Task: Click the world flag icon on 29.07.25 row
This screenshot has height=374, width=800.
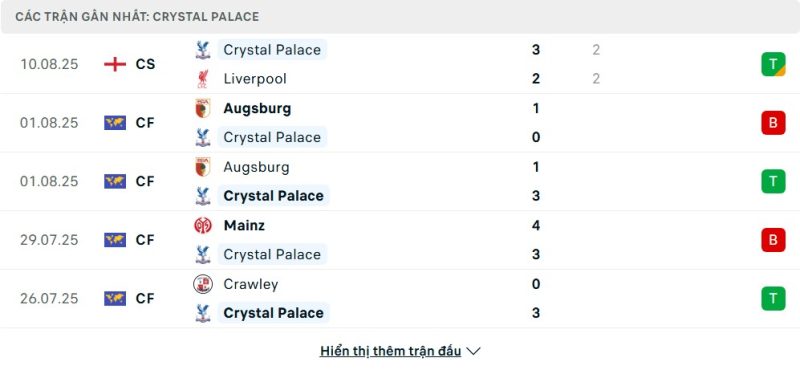Action: point(115,240)
